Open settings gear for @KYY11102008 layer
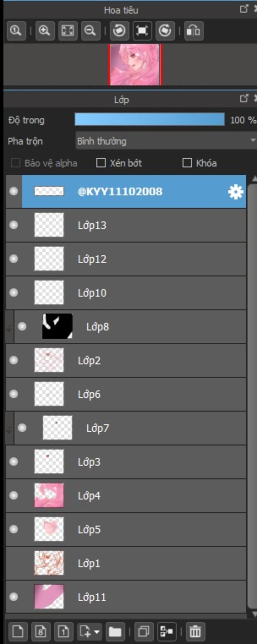This screenshot has height=644, width=257. click(235, 192)
